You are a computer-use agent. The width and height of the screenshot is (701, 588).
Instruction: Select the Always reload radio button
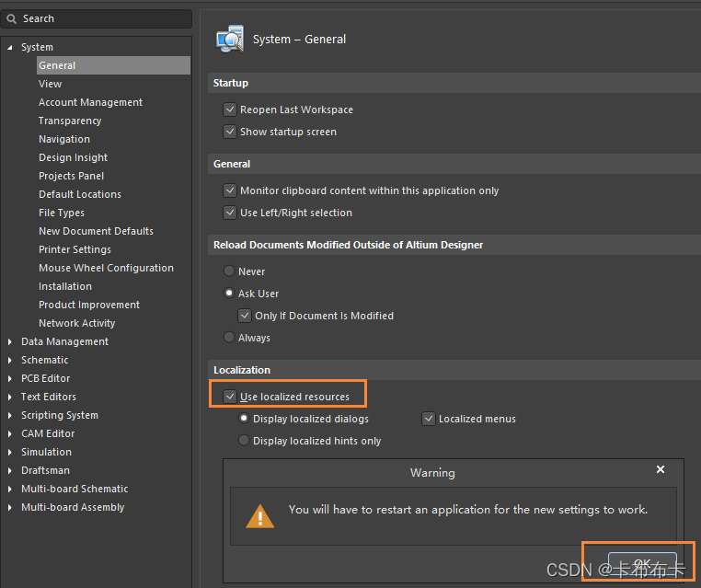click(x=230, y=338)
